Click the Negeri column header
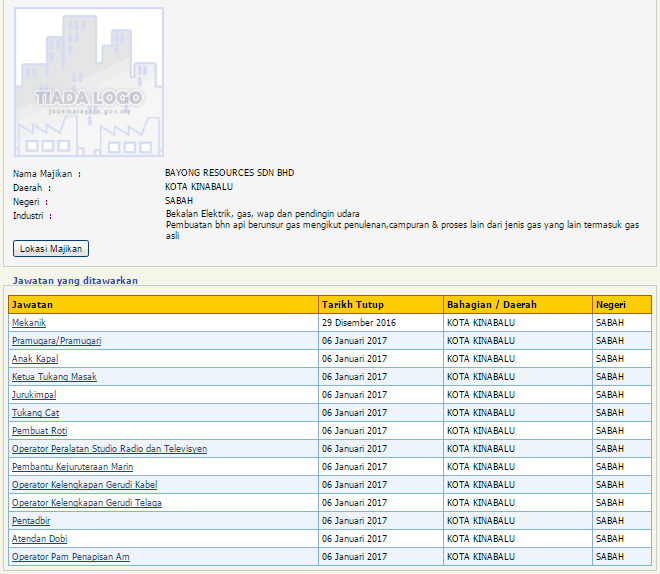Screen dimensions: 660x574 pyautogui.click(x=622, y=305)
